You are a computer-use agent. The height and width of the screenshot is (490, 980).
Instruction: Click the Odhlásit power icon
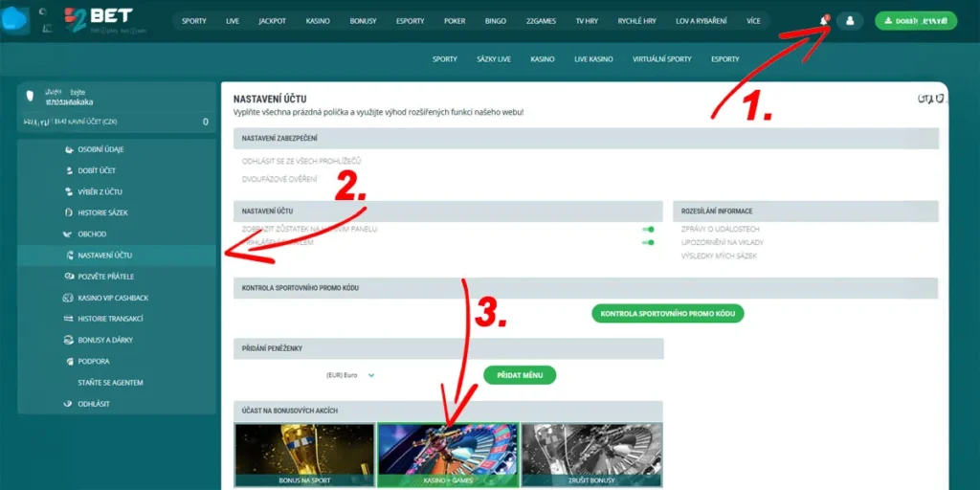[69, 404]
